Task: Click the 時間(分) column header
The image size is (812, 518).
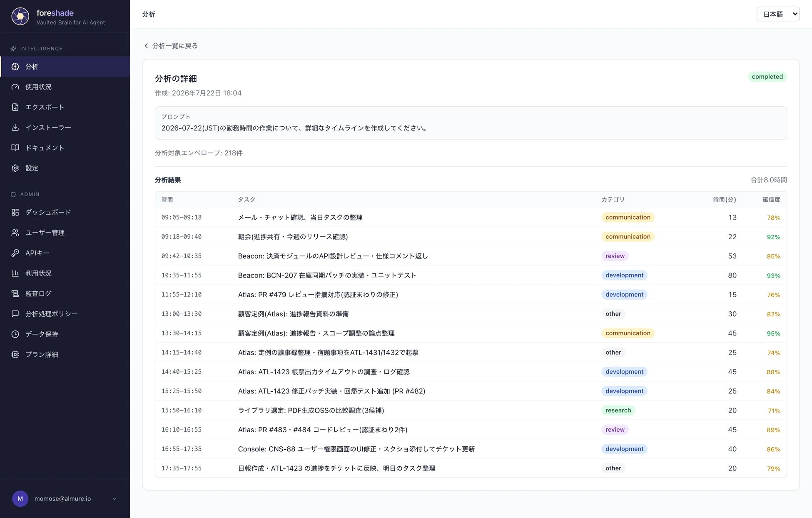Action: tap(725, 200)
